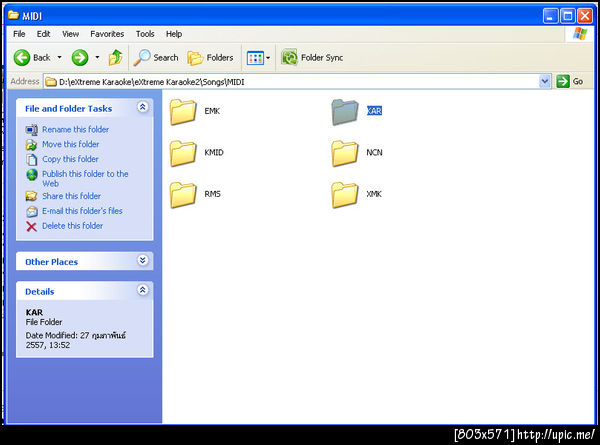Select the KAR folder icon
The width and height of the screenshot is (600, 445).
pos(345,112)
